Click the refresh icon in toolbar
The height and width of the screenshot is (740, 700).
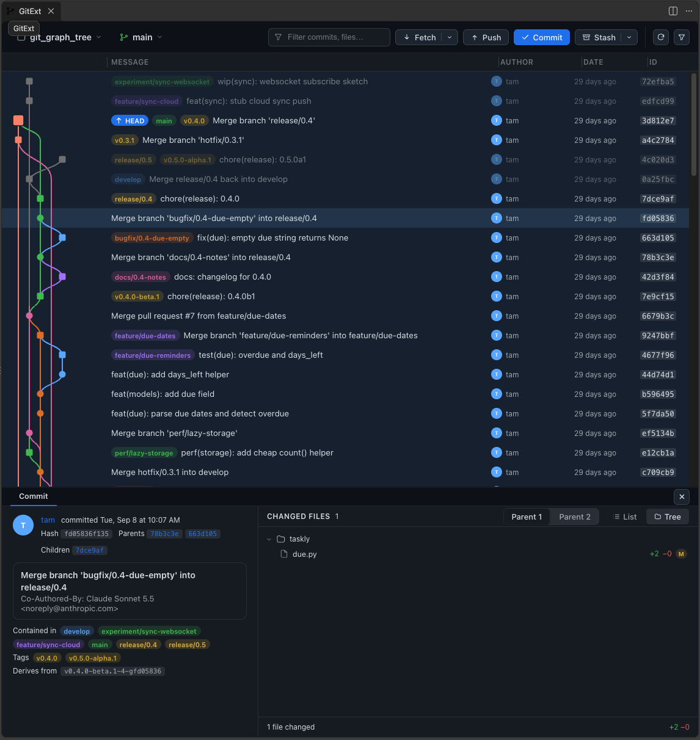pyautogui.click(x=661, y=37)
